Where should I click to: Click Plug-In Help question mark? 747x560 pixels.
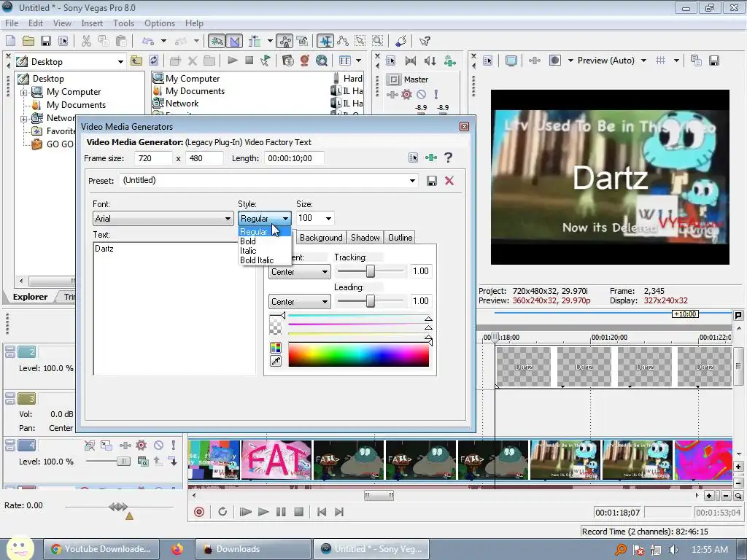pos(449,157)
